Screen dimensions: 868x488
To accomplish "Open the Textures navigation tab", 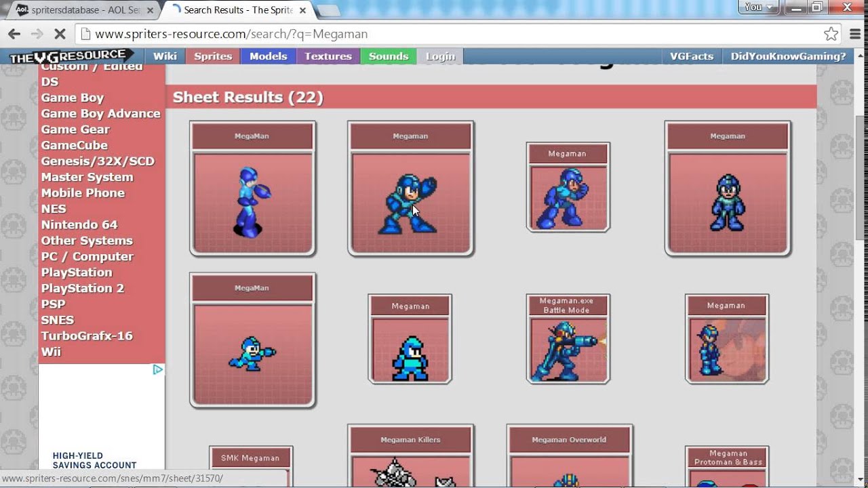I will [328, 56].
